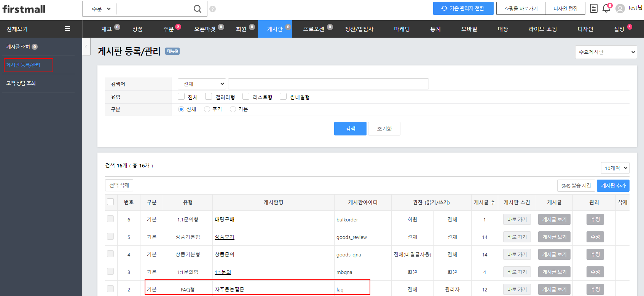Click the search magnifier icon in top bar
Screen dimensions: 644x296
pyautogui.click(x=197, y=9)
